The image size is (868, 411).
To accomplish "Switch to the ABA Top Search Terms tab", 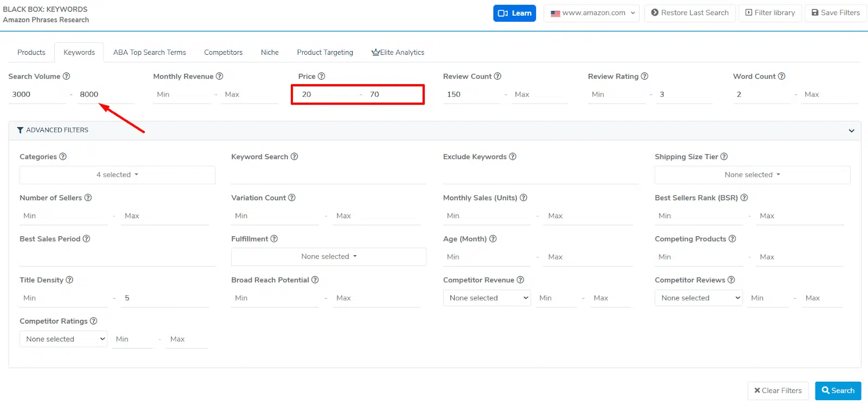I will tap(149, 53).
